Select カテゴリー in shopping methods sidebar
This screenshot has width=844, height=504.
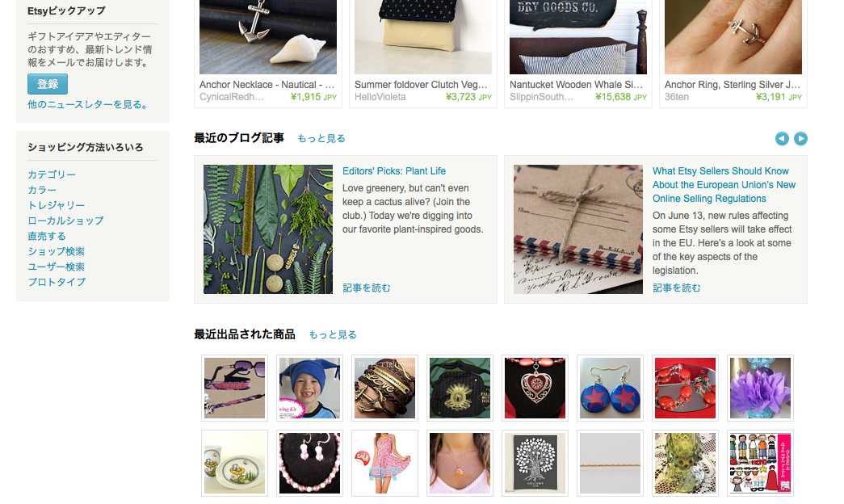52,174
